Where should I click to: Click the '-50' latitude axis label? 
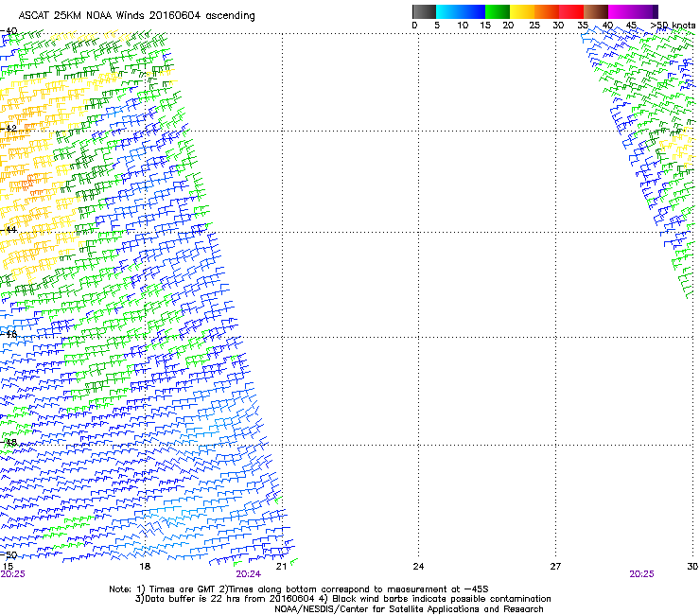9,555
